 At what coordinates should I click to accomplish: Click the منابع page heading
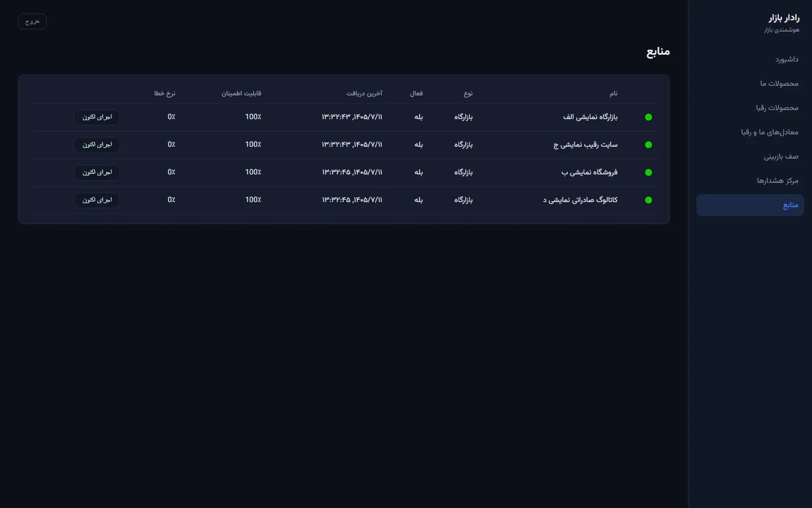[658, 51]
